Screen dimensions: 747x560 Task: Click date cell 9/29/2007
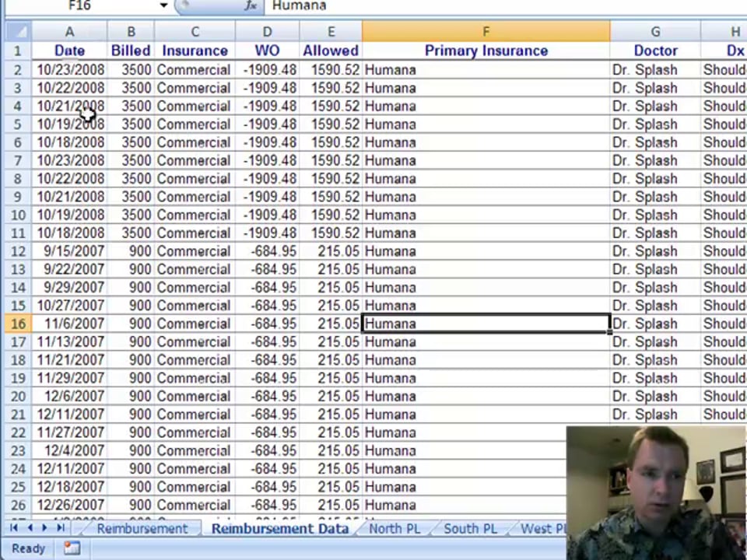tap(69, 288)
